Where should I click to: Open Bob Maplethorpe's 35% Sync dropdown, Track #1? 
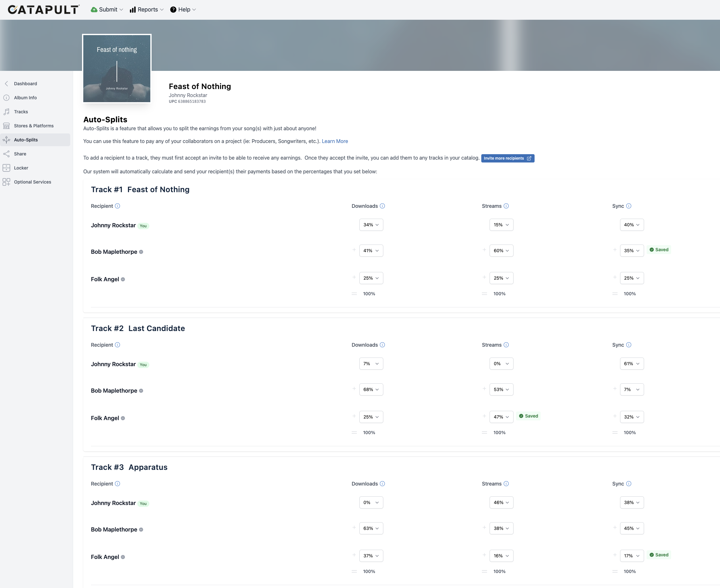[632, 251]
